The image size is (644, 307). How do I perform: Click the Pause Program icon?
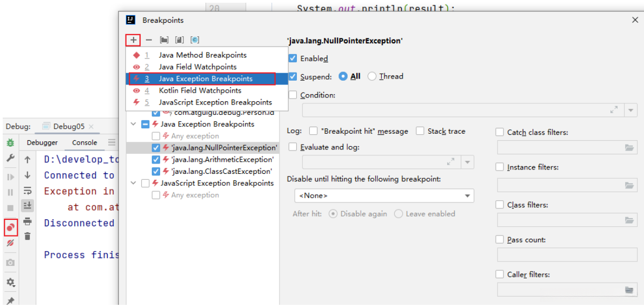tap(11, 192)
